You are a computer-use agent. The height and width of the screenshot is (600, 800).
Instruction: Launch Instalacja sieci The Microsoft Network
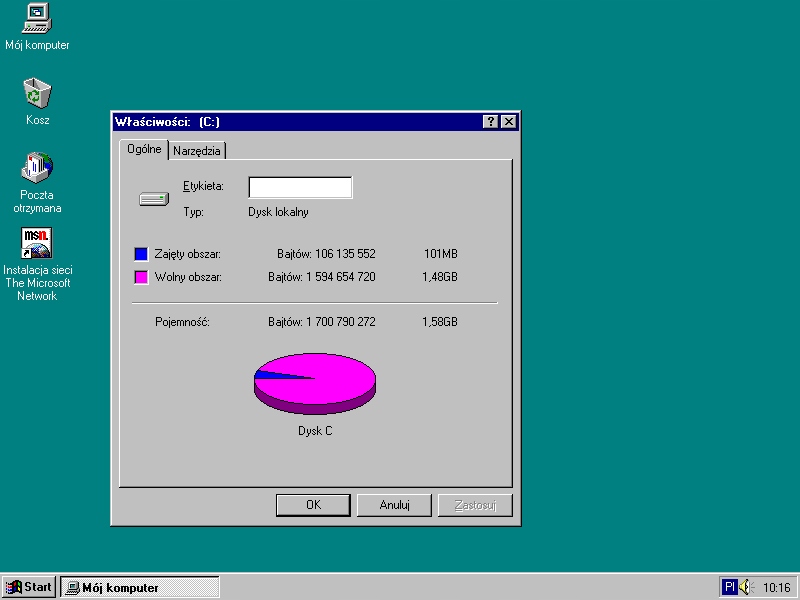point(36,243)
